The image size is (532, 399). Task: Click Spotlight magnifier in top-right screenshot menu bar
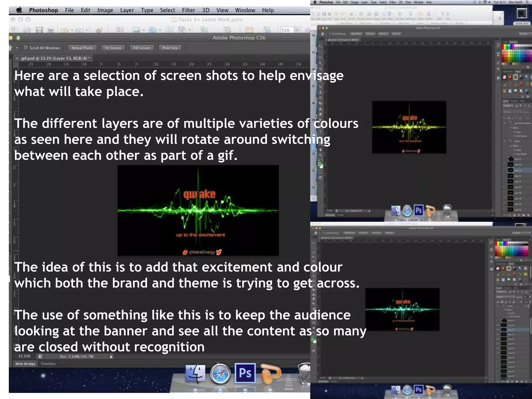527,2
